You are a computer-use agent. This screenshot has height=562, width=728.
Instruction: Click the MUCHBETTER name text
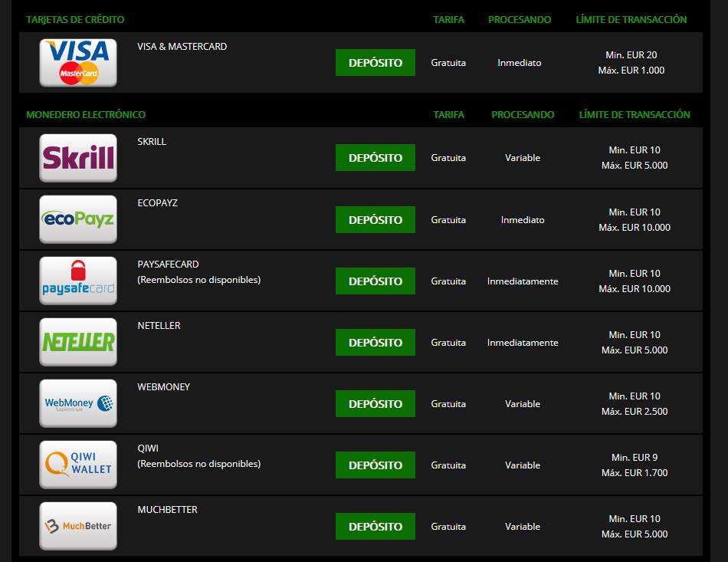click(x=168, y=510)
